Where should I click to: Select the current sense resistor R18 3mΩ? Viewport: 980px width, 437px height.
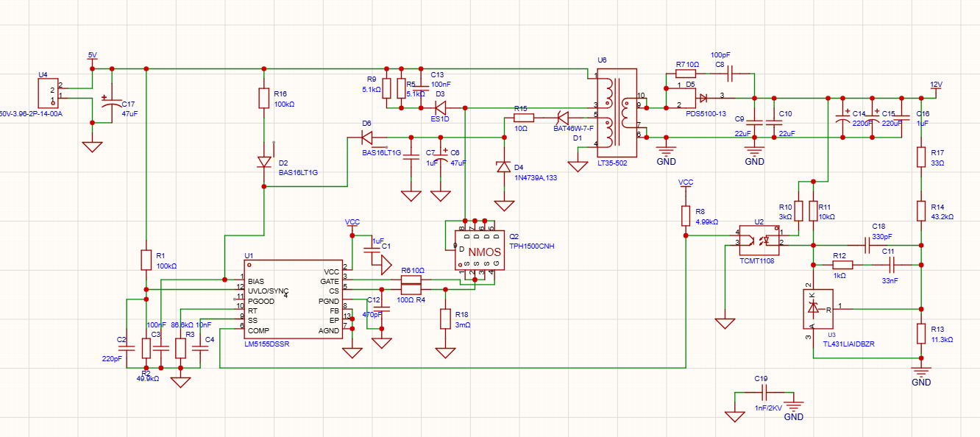pos(444,318)
